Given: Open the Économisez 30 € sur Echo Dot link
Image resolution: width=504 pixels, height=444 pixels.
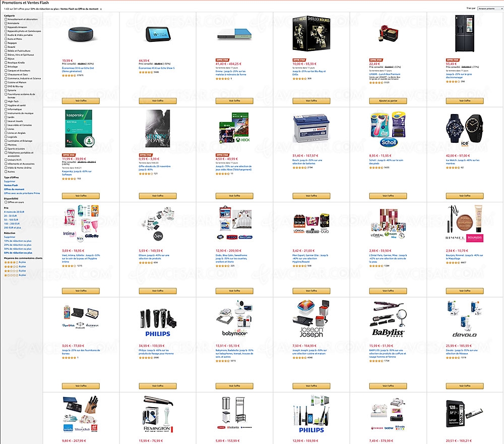Looking at the screenshot, I should [x=78, y=70].
